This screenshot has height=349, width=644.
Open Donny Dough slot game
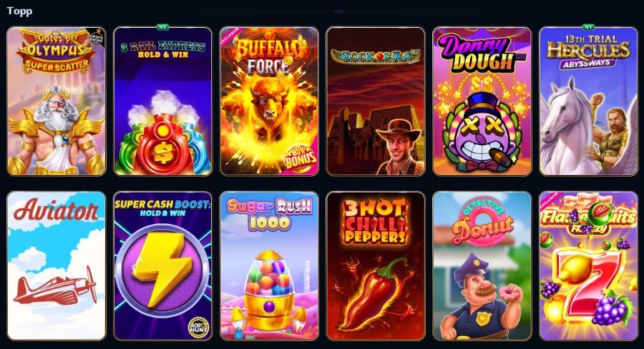[482, 102]
